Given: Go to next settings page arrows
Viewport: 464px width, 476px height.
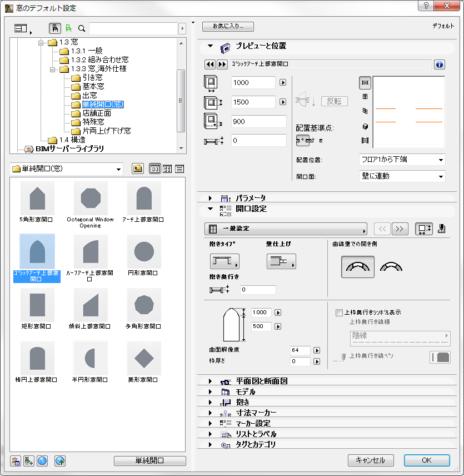Looking at the screenshot, I should point(400,229).
